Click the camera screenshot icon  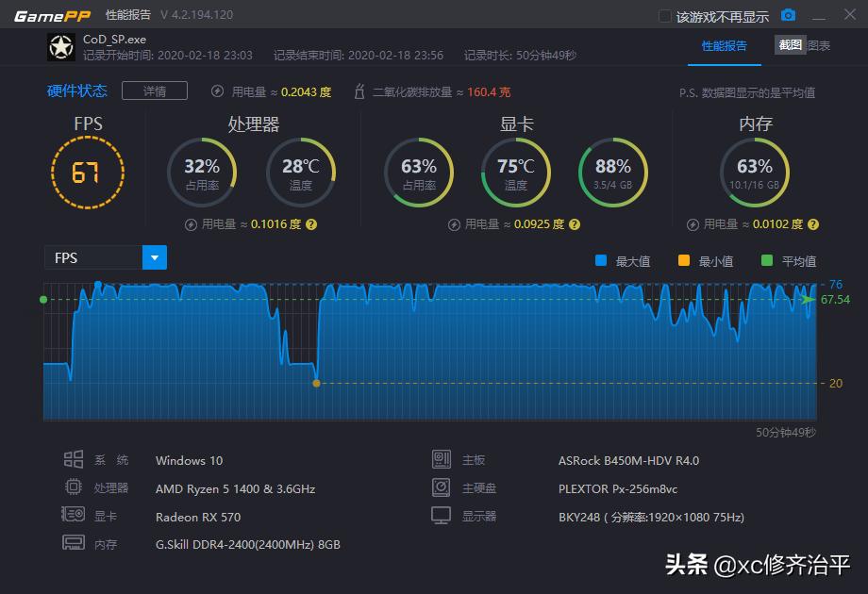click(788, 15)
